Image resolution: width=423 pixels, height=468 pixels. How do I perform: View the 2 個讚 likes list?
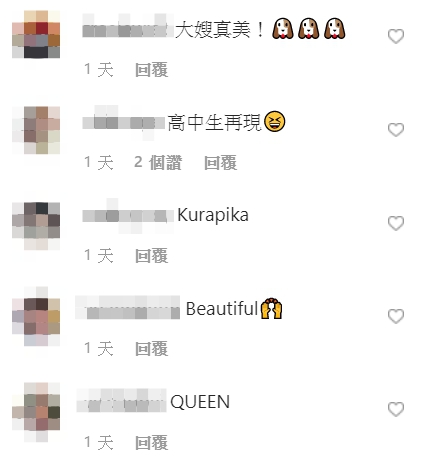(x=158, y=163)
